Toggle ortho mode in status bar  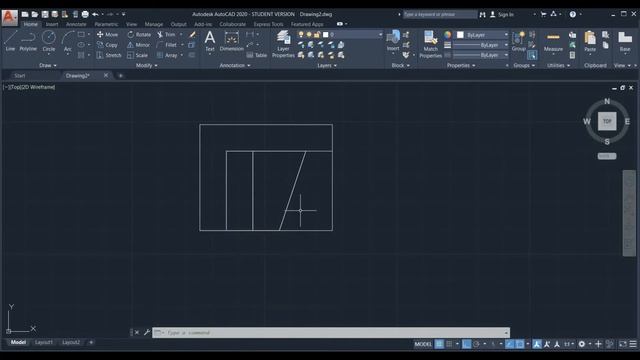click(466, 344)
